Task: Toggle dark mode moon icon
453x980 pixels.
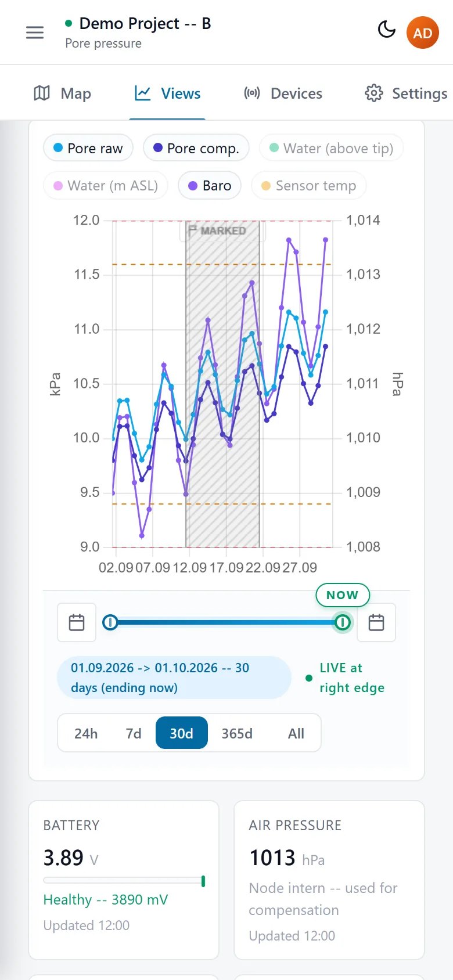Action: (x=387, y=29)
